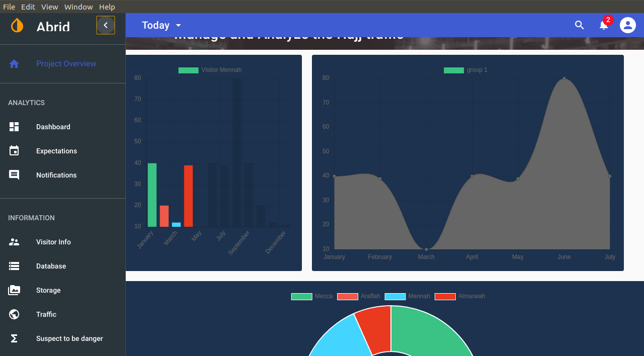
Task: Click the INFORMATION section heading
Action: pyautogui.click(x=31, y=218)
